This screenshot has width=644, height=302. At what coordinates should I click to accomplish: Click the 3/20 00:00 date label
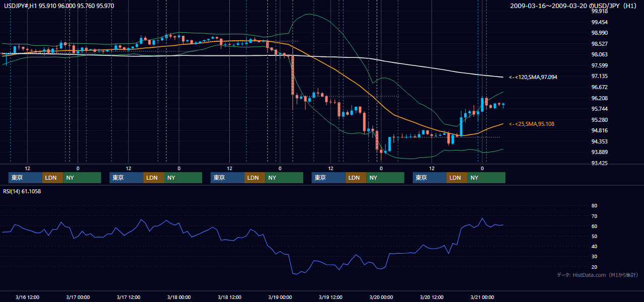pyautogui.click(x=381, y=297)
